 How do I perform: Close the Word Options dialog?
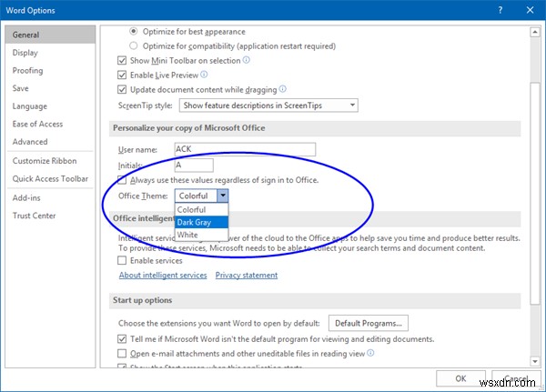(530, 10)
